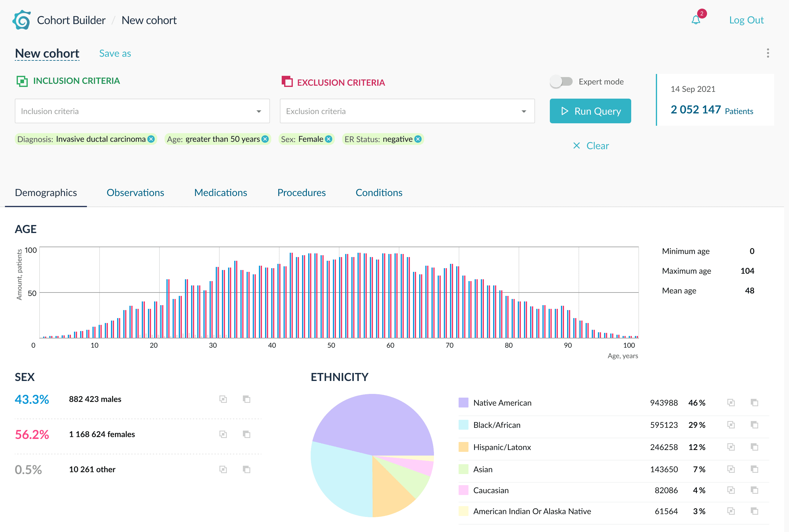
Task: Enable the Expert mode switch
Action: pyautogui.click(x=561, y=82)
